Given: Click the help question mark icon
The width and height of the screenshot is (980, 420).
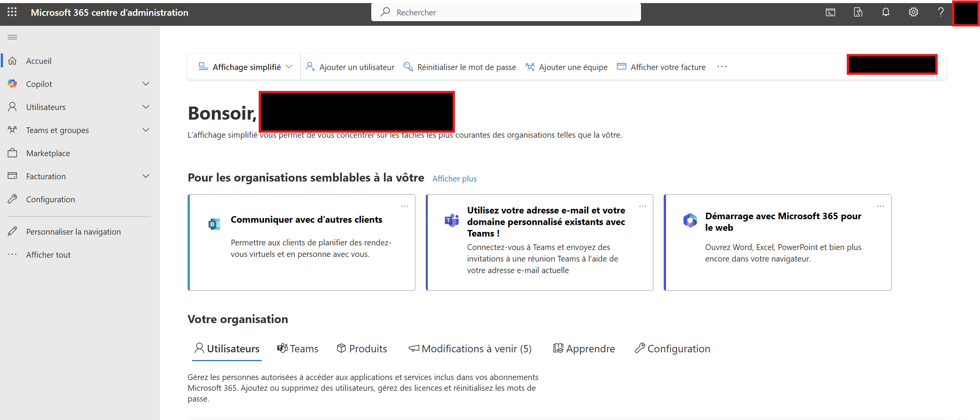Looking at the screenshot, I should (940, 12).
